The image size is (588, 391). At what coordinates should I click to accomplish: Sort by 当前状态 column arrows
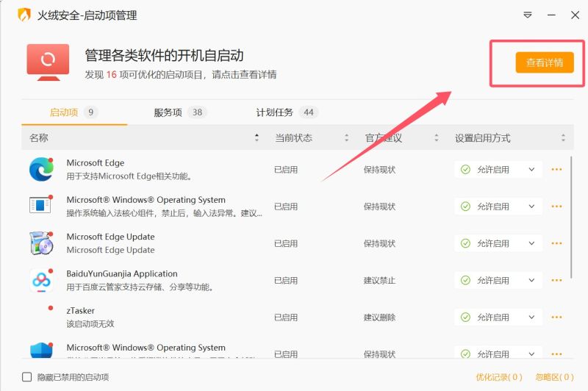(346, 137)
